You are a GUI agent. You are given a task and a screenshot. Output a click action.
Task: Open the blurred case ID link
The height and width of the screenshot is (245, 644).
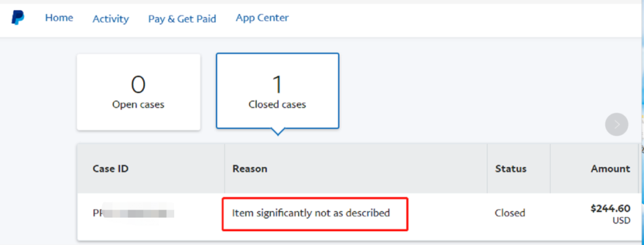tap(133, 213)
